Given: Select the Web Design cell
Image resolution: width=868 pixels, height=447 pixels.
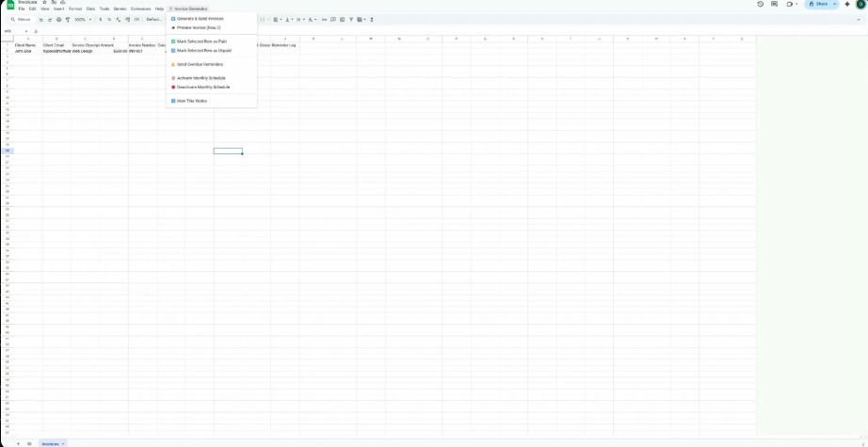Looking at the screenshot, I should [86, 51].
